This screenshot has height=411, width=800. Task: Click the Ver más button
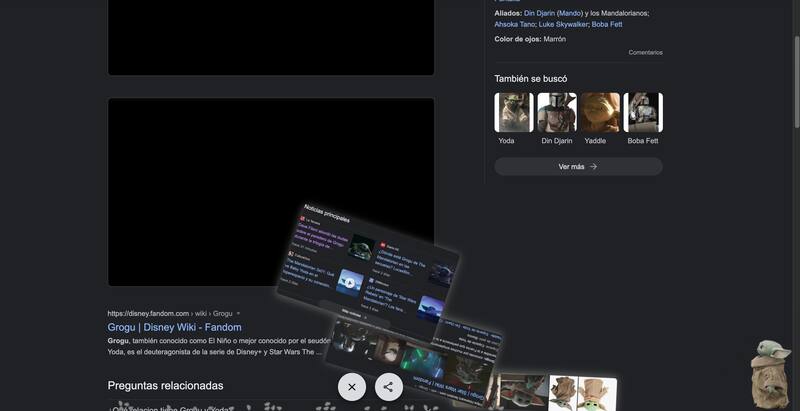click(x=578, y=167)
